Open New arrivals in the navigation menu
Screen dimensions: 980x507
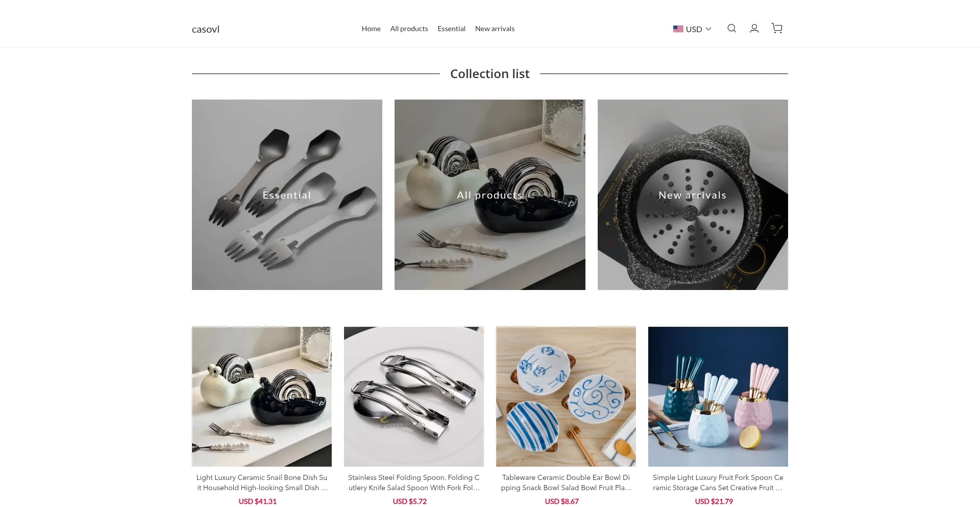point(495,29)
